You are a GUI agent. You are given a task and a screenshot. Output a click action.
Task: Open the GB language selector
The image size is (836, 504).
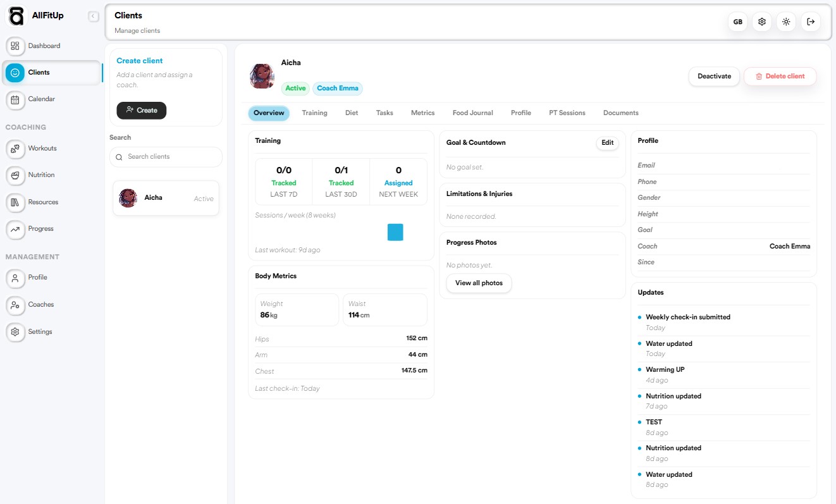pos(737,22)
